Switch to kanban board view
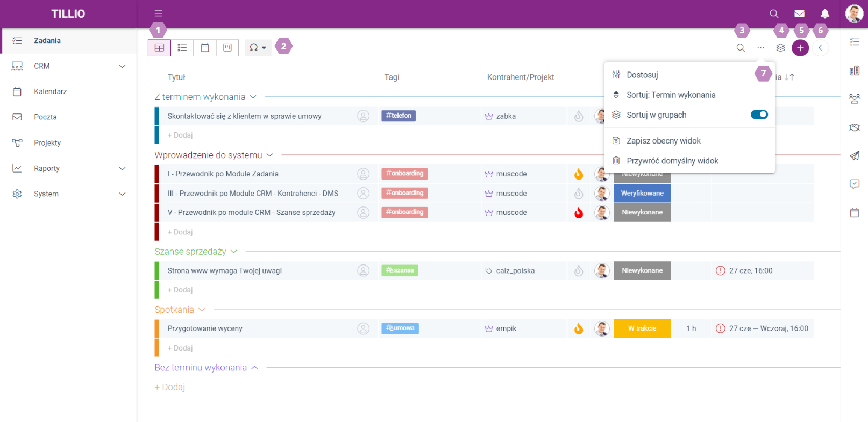 pyautogui.click(x=227, y=47)
